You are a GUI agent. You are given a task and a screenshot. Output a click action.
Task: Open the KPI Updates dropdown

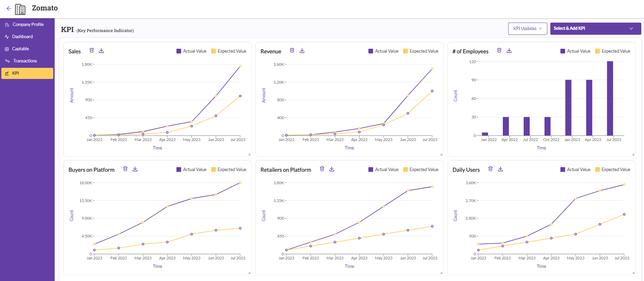coord(527,29)
